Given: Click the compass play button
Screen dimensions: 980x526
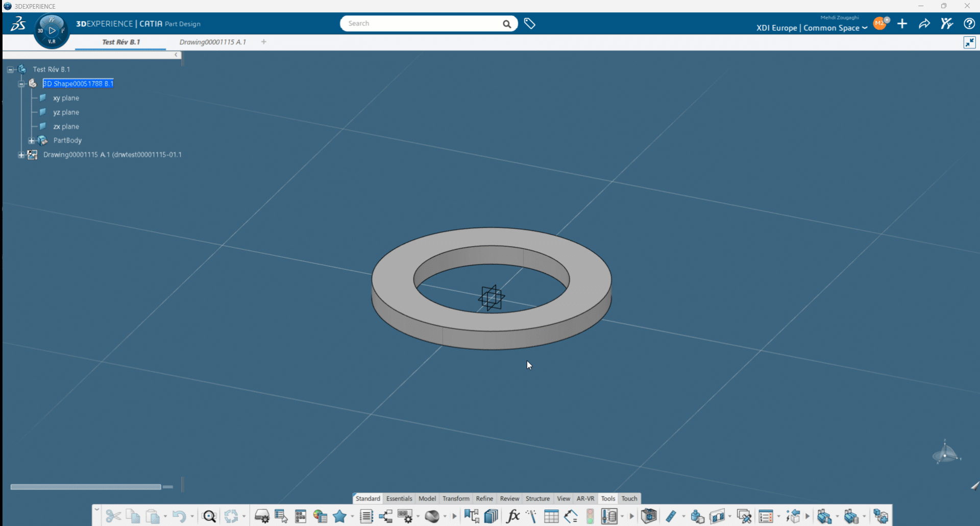Looking at the screenshot, I should click(52, 31).
